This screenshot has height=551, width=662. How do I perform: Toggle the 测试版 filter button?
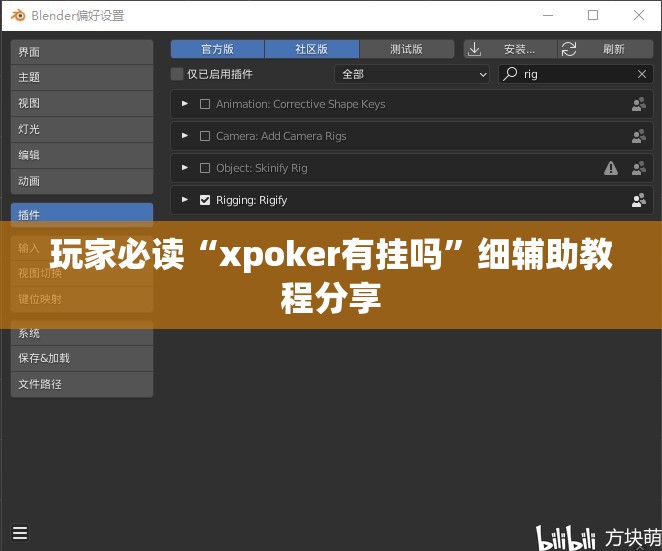point(407,49)
